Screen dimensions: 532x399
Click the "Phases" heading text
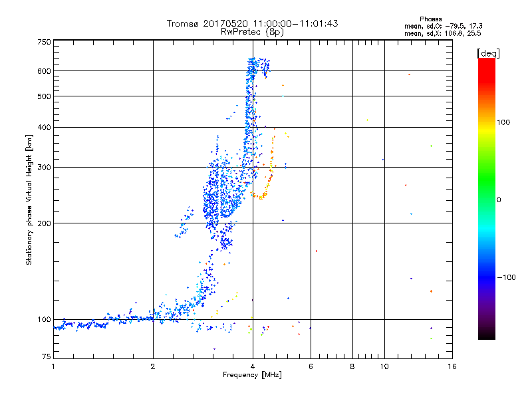(430, 19)
